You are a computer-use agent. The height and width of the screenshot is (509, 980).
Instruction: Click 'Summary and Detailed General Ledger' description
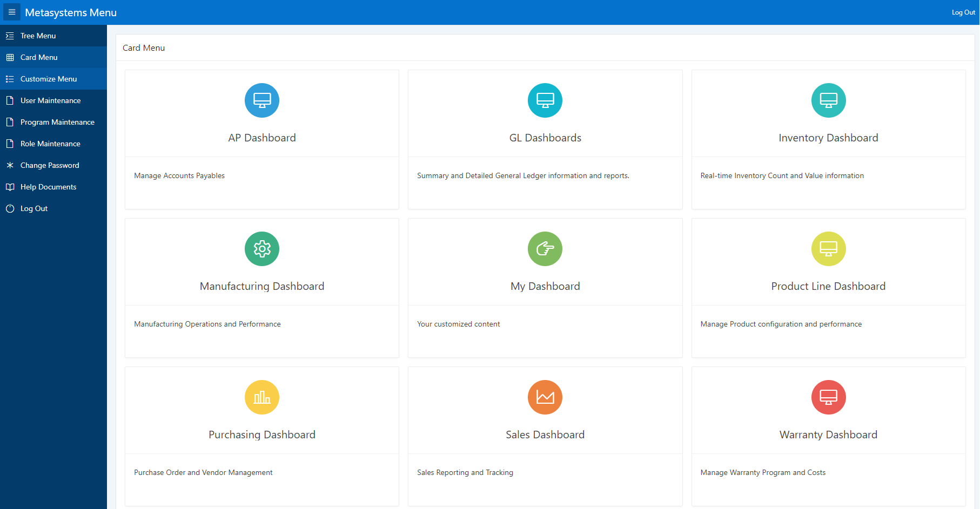[x=523, y=175]
